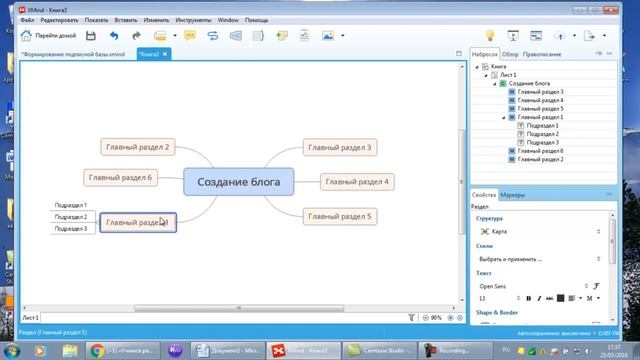This screenshot has height=360, width=640.
Task: Click the filter icon in the sheet bar
Action: pos(411,318)
